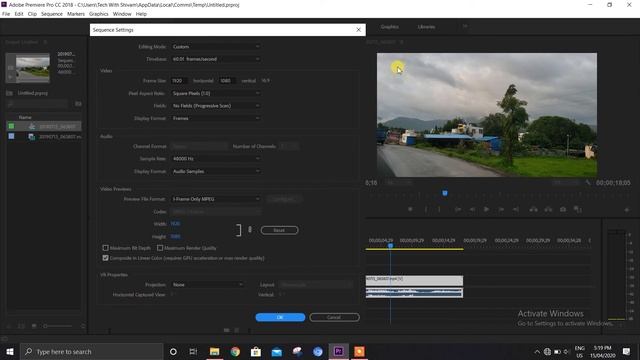Viewport: 640px width, 360px height.
Task: Click the vertical Frame Size field
Action: point(227,81)
